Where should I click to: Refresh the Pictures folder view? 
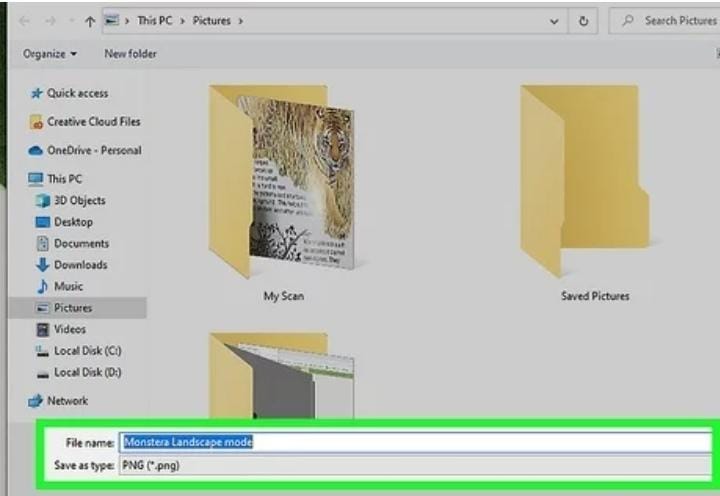pyautogui.click(x=583, y=21)
